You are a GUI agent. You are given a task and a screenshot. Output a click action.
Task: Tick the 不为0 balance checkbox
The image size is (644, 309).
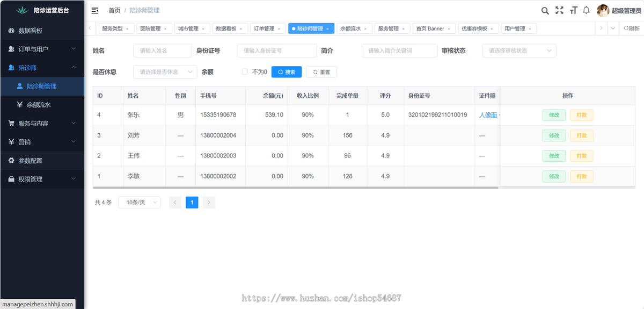click(245, 71)
